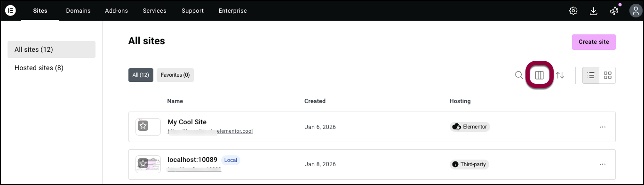Click the Create site button

[594, 42]
